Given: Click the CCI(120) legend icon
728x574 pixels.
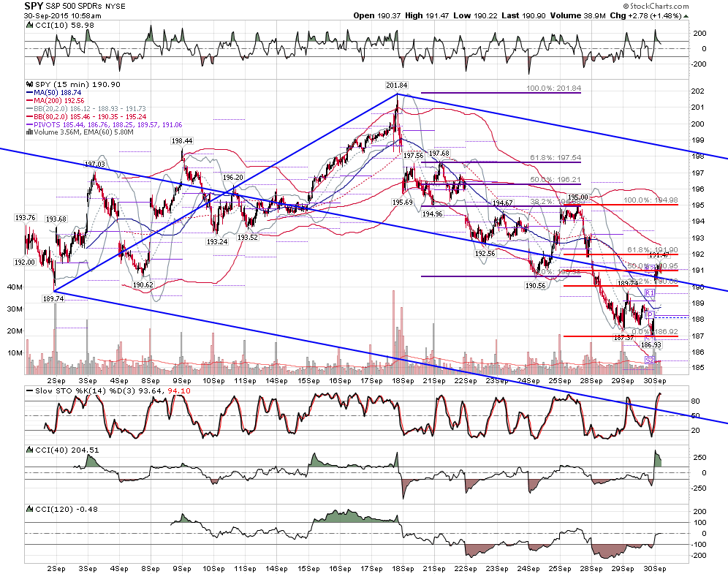Looking at the screenshot, I should pos(30,510).
